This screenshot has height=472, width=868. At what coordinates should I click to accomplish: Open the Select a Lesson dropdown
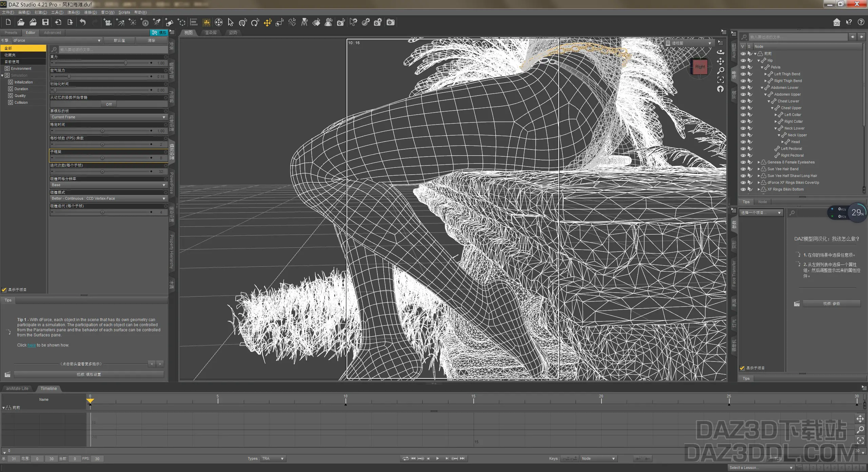coord(761,468)
